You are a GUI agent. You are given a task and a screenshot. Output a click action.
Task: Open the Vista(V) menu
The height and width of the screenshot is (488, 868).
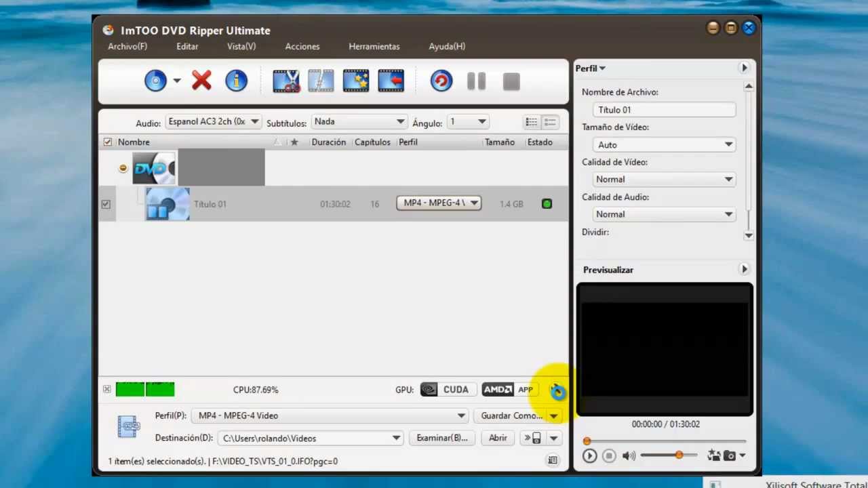coord(241,47)
